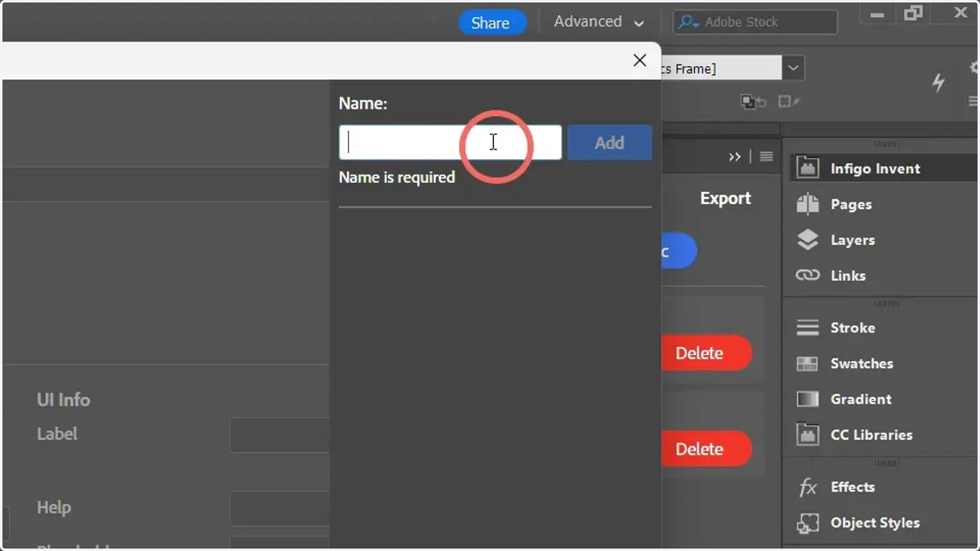
Task: Open the Advanced workspace dropdown
Action: (599, 22)
